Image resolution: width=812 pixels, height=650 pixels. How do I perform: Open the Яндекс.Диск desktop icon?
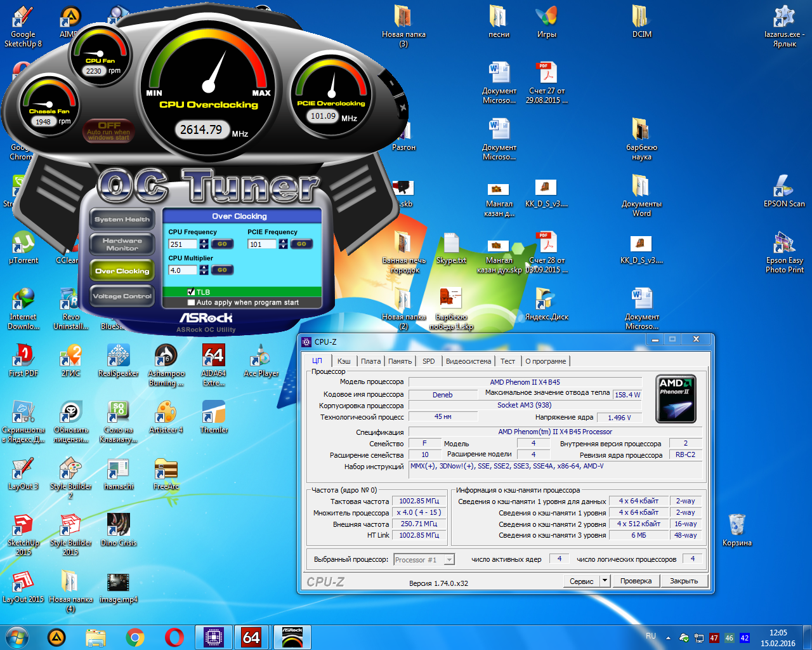tap(546, 305)
